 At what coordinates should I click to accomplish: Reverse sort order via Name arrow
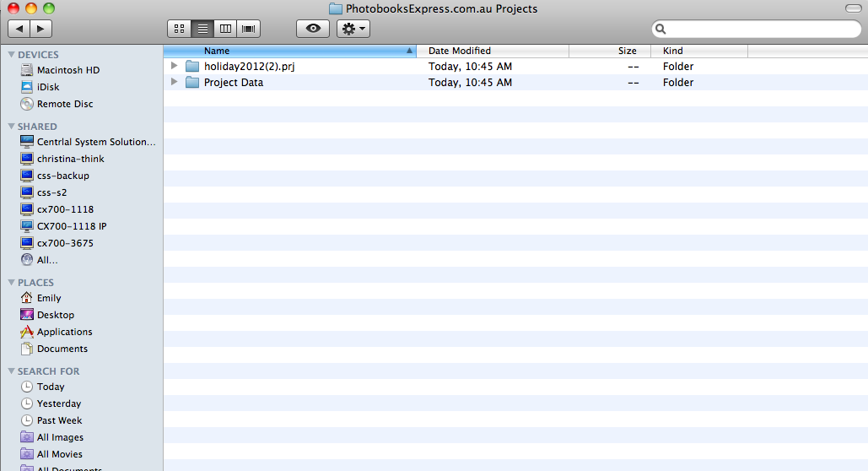409,51
